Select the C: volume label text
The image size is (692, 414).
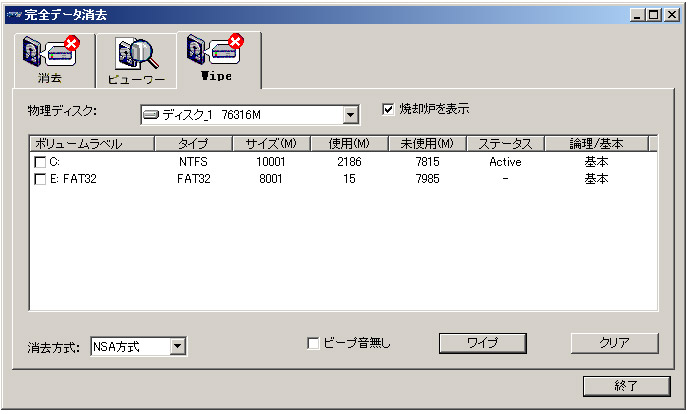coord(54,162)
